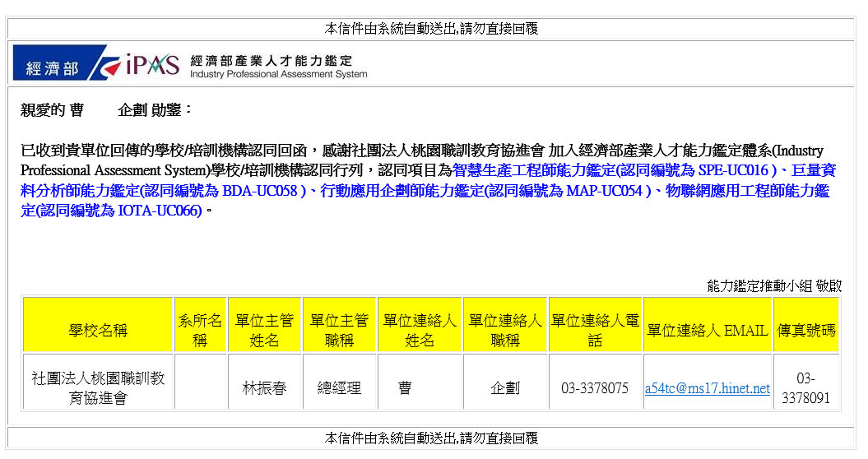868x459 pixels.
Task: Select the 傳真號碼 column header
Action: 806,325
